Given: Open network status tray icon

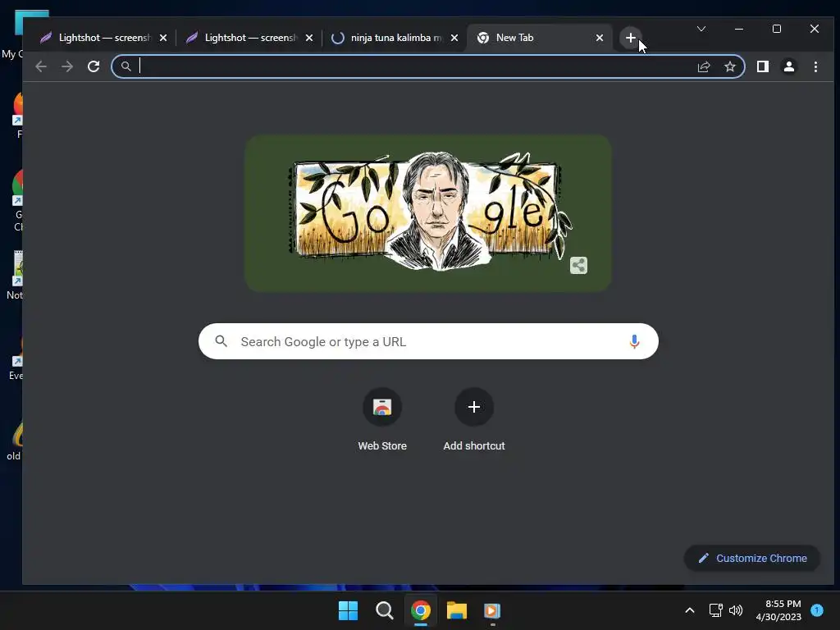Looking at the screenshot, I should pyautogui.click(x=715, y=610).
